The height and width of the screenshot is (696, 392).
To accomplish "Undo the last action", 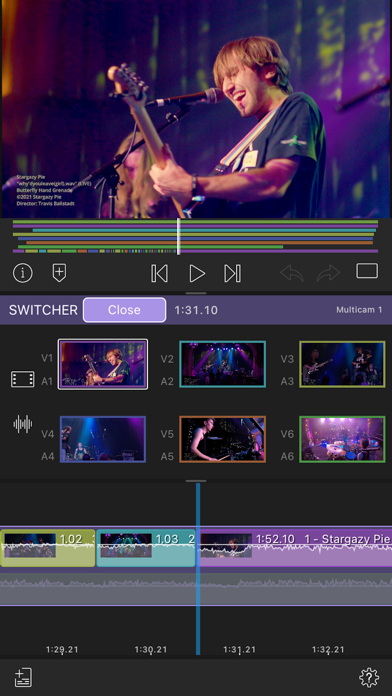I will [x=292, y=273].
